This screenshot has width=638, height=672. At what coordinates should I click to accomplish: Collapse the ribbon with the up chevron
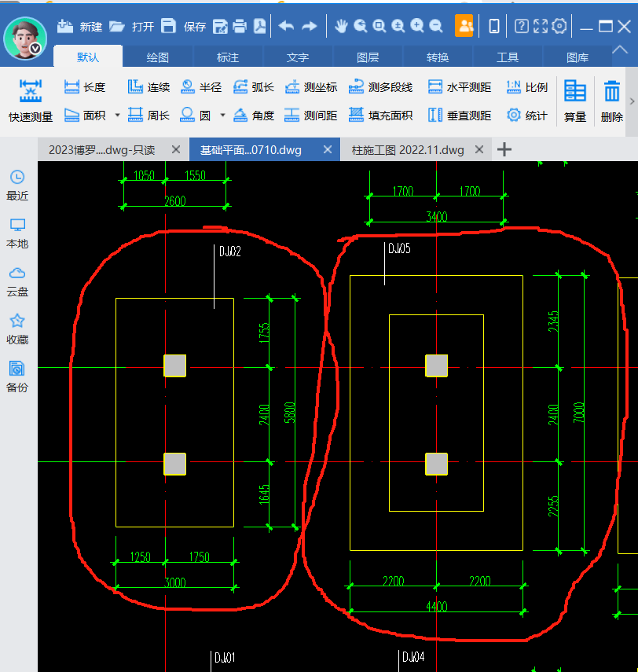(620, 50)
